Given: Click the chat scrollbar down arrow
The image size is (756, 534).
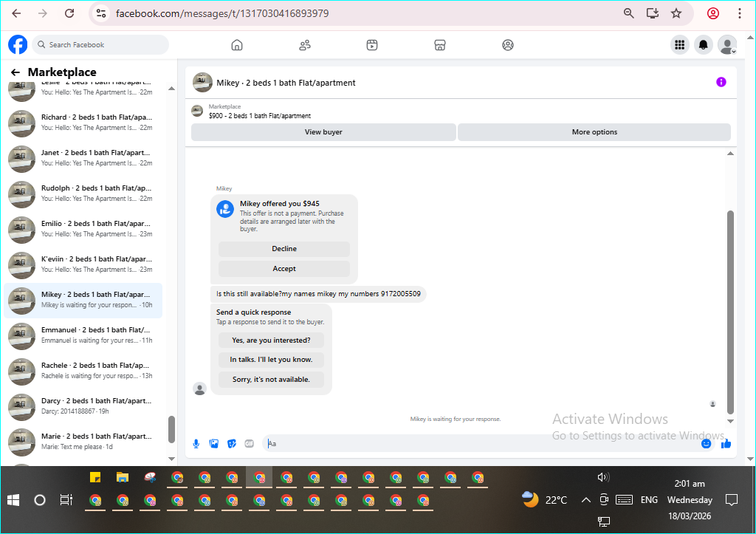Looking at the screenshot, I should (x=730, y=421).
